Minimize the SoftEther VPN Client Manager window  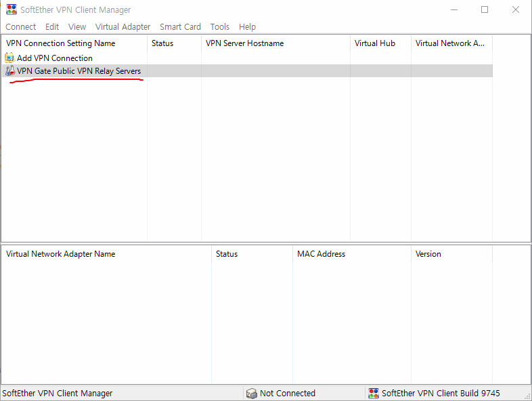(454, 9)
